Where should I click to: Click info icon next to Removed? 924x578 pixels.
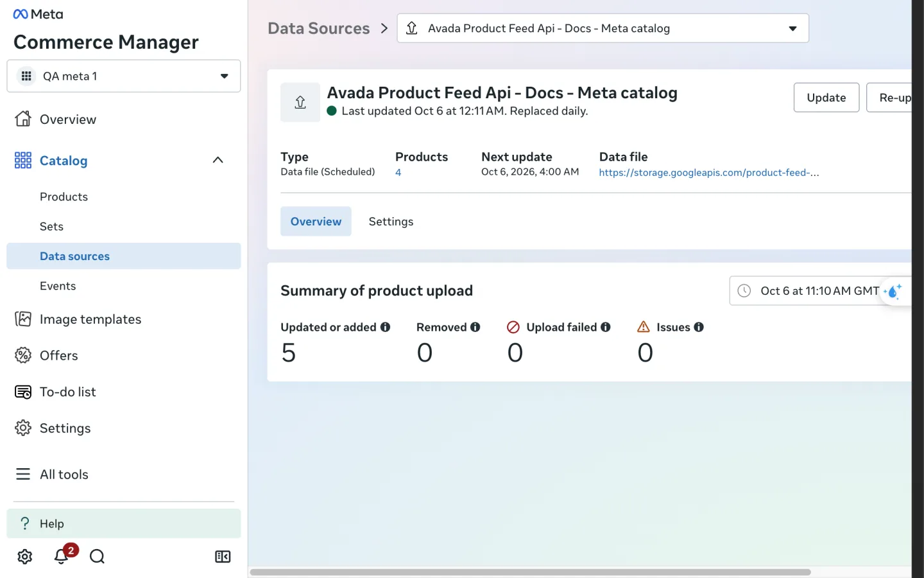(475, 327)
